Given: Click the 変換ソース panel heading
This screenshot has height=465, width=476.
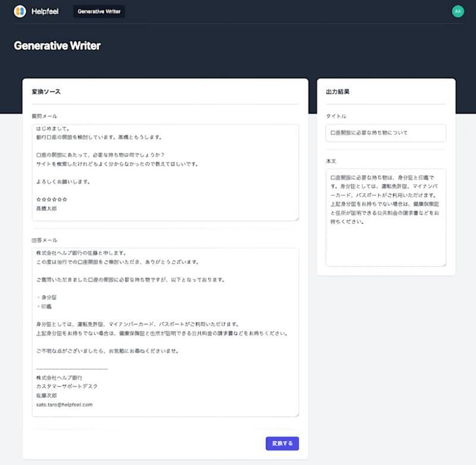Looking at the screenshot, I should (46, 92).
